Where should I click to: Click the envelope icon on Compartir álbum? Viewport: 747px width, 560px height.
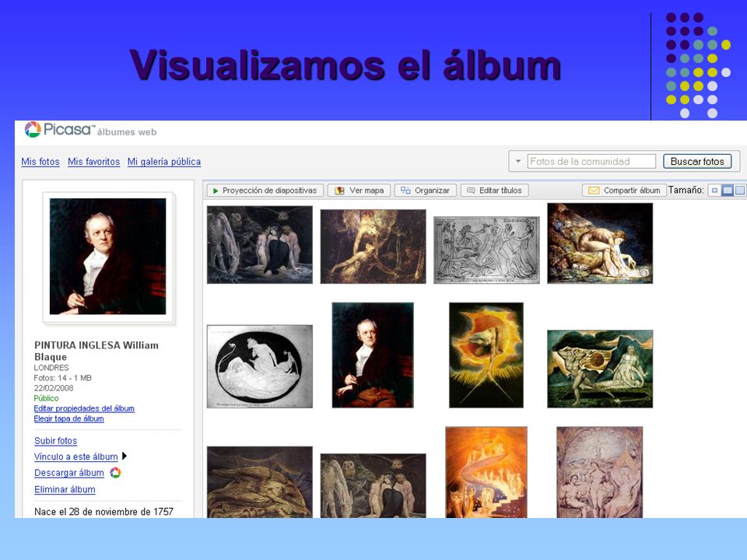(594, 191)
